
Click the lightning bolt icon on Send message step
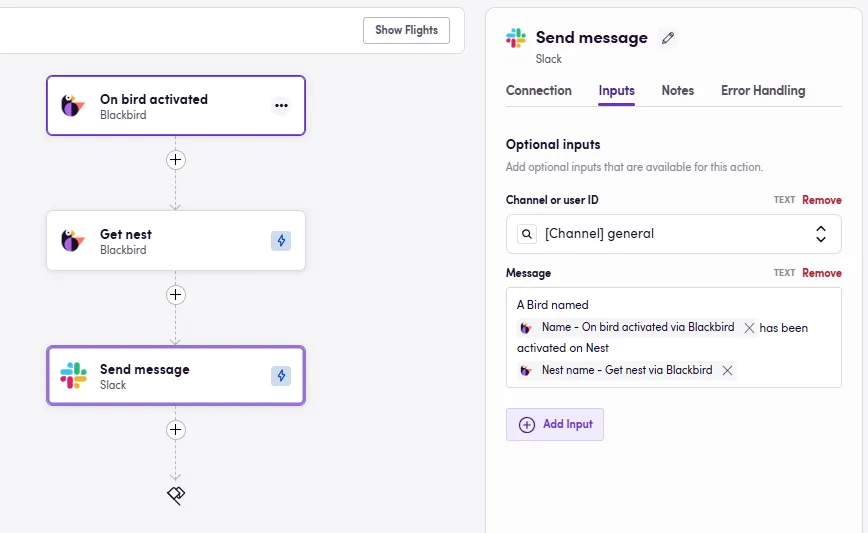(281, 375)
